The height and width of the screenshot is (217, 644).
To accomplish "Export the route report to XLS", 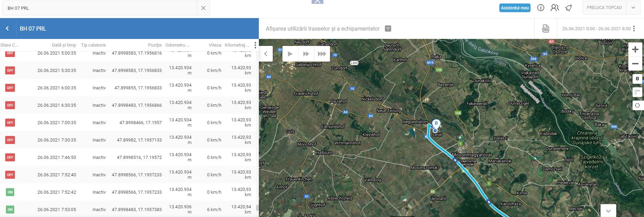I will pyautogui.click(x=545, y=29).
